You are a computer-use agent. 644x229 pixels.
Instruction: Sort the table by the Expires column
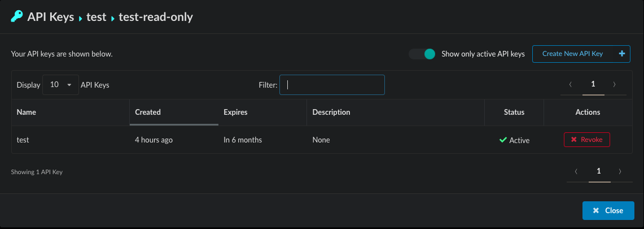coord(235,112)
